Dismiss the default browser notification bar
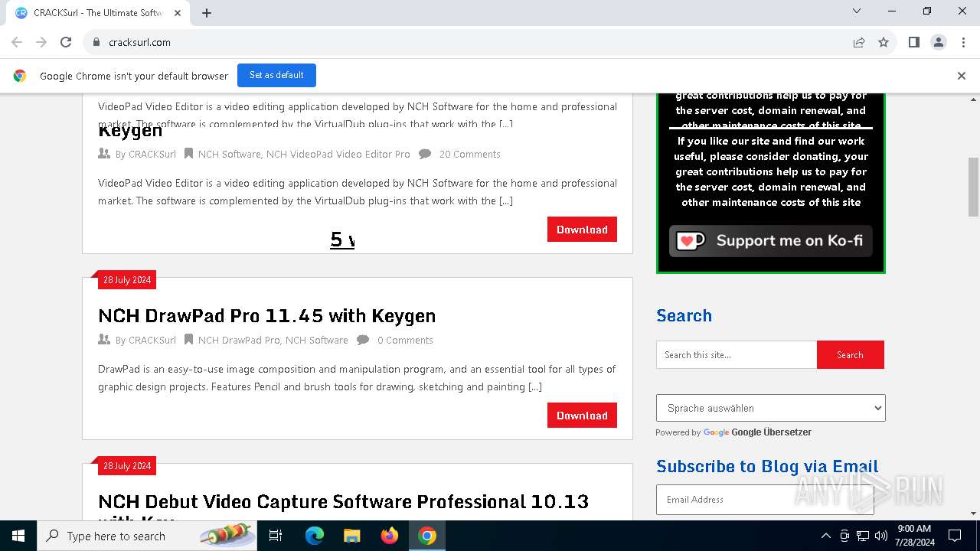Viewport: 980px width, 551px height. point(961,76)
